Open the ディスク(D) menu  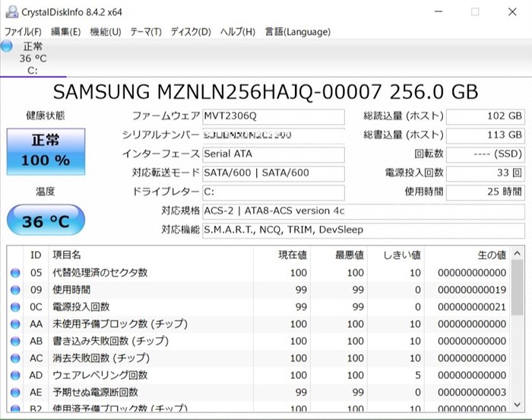tap(191, 32)
